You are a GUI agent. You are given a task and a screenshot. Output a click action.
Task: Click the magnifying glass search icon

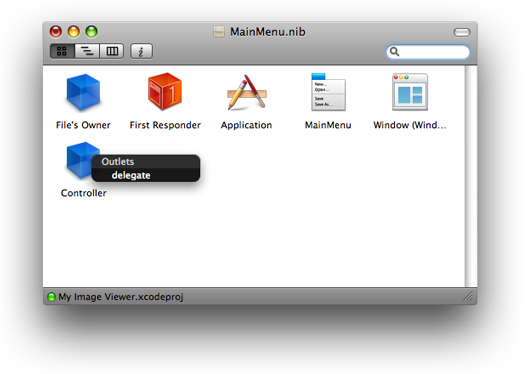[x=394, y=52]
